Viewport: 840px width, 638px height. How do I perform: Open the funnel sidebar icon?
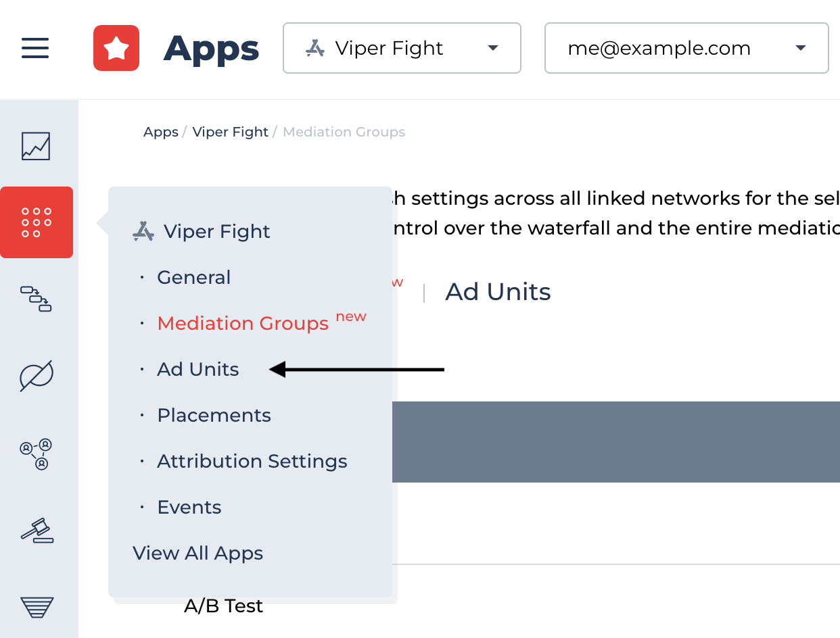[37, 607]
